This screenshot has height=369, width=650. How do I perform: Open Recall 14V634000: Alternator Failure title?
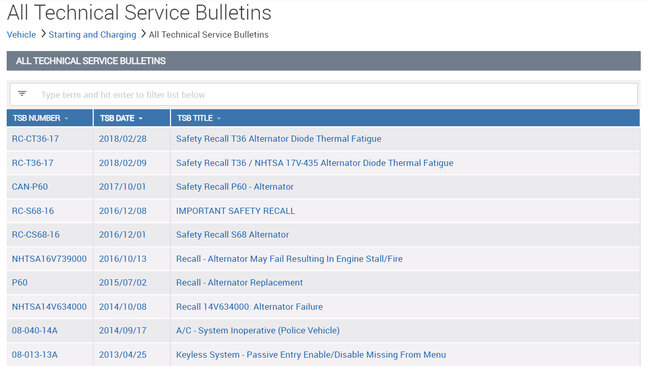pos(249,306)
